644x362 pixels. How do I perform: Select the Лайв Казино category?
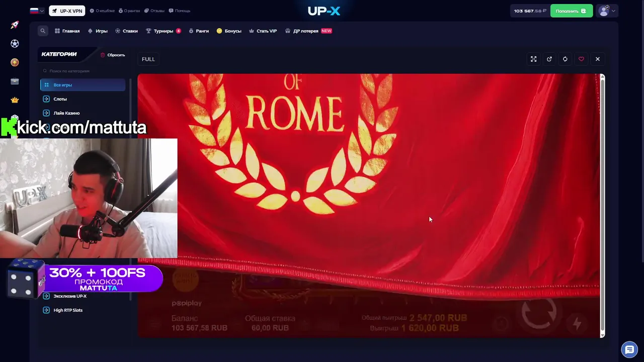click(x=83, y=113)
